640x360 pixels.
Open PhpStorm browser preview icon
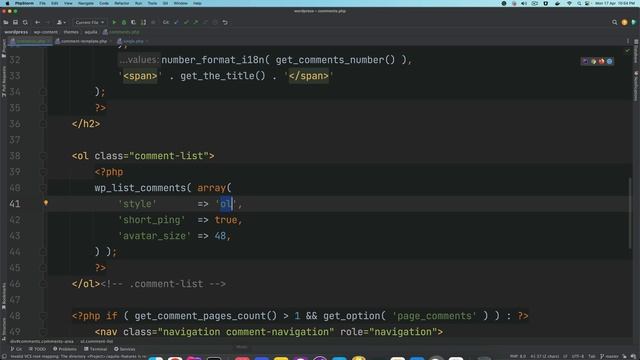(585, 61)
